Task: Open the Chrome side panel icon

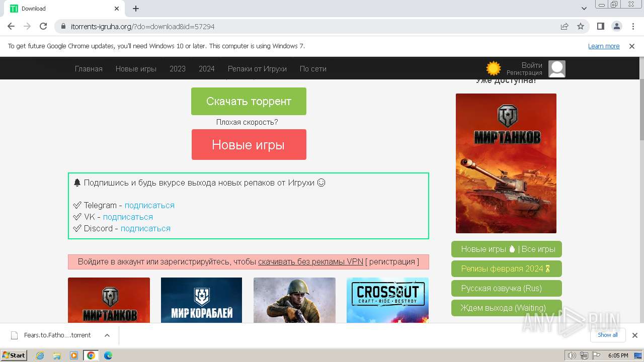Action: pyautogui.click(x=601, y=26)
